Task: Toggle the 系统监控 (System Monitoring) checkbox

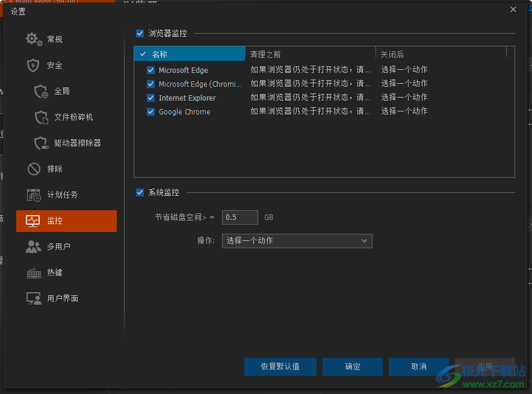Action: (140, 192)
